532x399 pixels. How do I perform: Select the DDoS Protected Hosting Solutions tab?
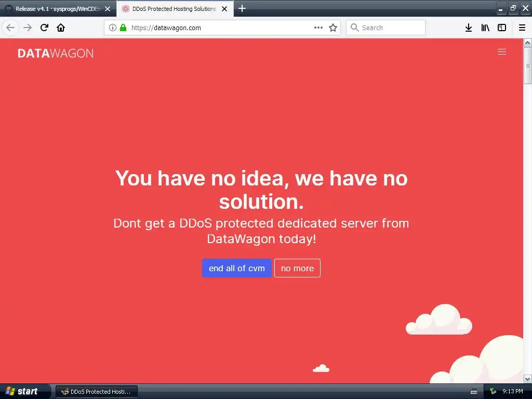(174, 9)
